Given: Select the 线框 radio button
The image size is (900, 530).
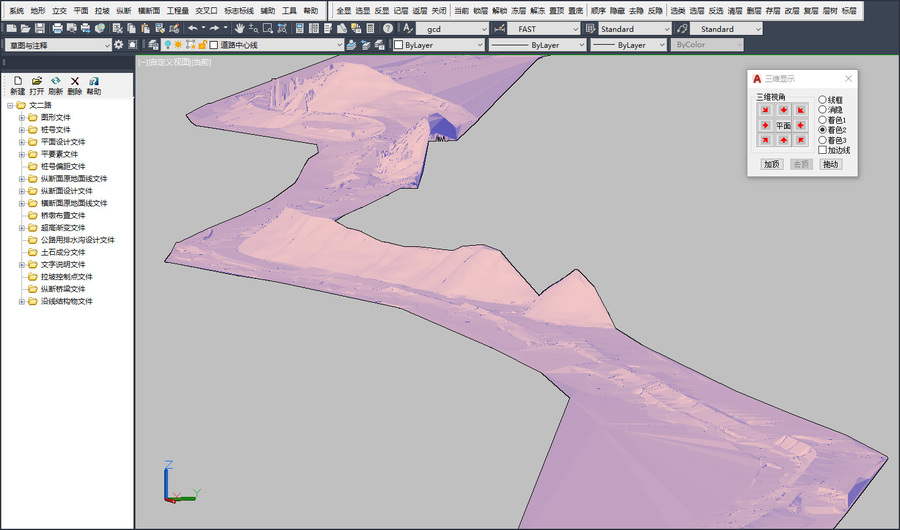Looking at the screenshot, I should tap(823, 99).
